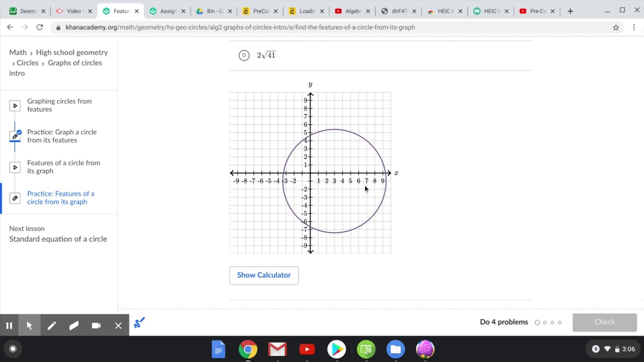Open YouTube from the shelf
The width and height of the screenshot is (644, 362).
pyautogui.click(x=307, y=349)
